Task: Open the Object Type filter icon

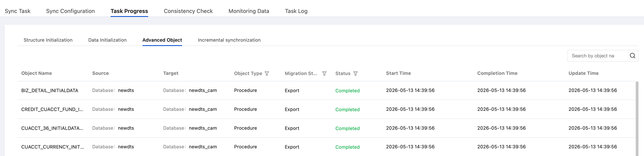Action: point(267,73)
